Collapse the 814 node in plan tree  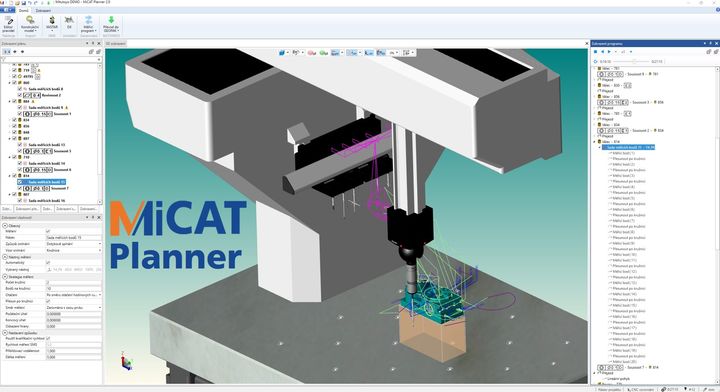coord(10,176)
